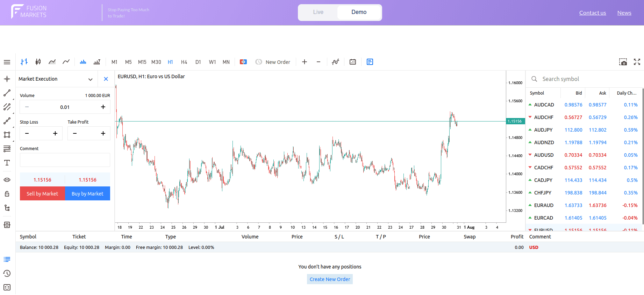Viewport: 644px width, 295px height.
Task: Increase the Take Profit value
Action: click(103, 133)
